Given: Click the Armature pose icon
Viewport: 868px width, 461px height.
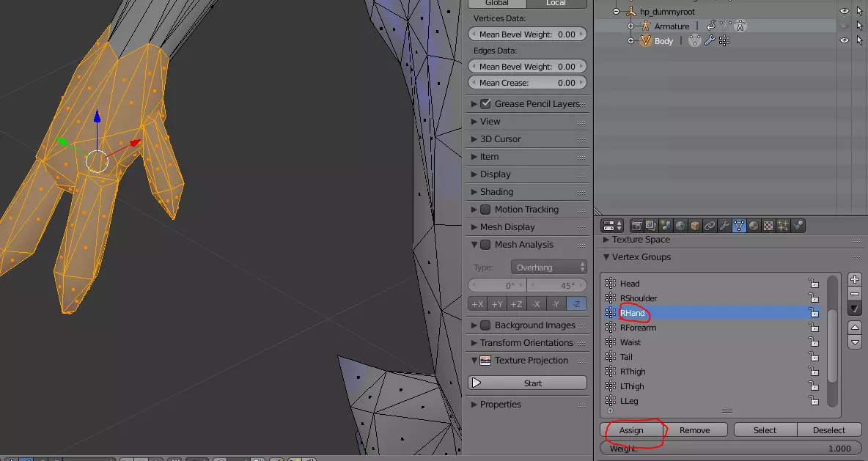Looking at the screenshot, I should pyautogui.click(x=726, y=26).
